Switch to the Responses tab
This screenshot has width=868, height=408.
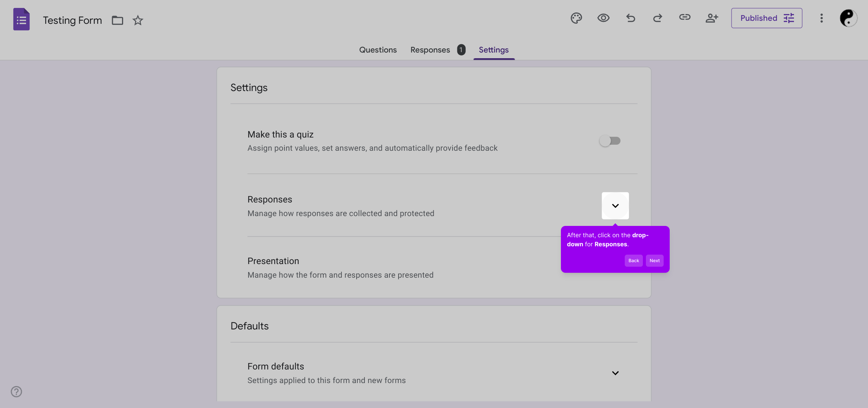430,50
